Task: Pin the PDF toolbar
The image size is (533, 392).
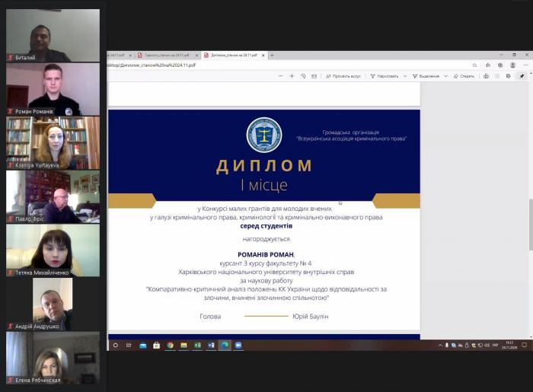Action: [522, 76]
